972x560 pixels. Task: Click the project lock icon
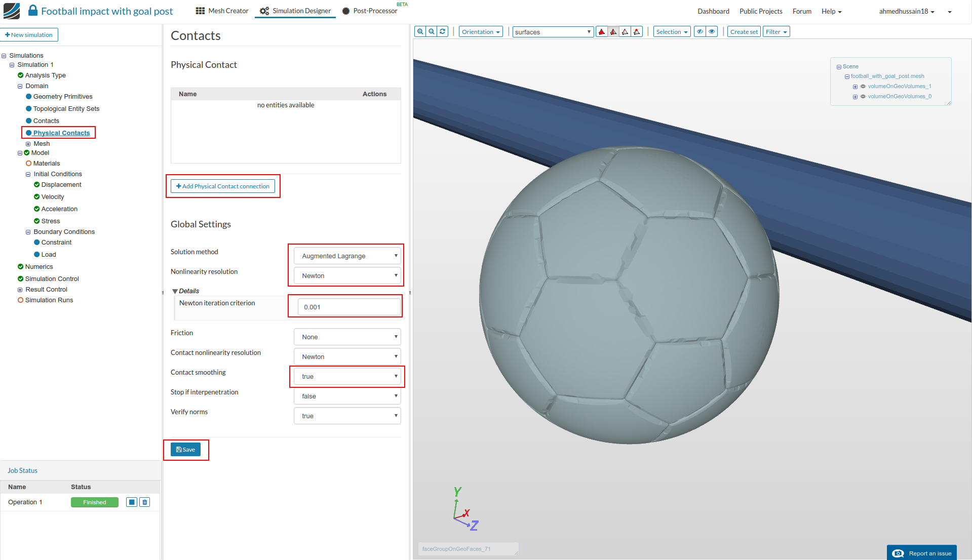[x=33, y=11]
